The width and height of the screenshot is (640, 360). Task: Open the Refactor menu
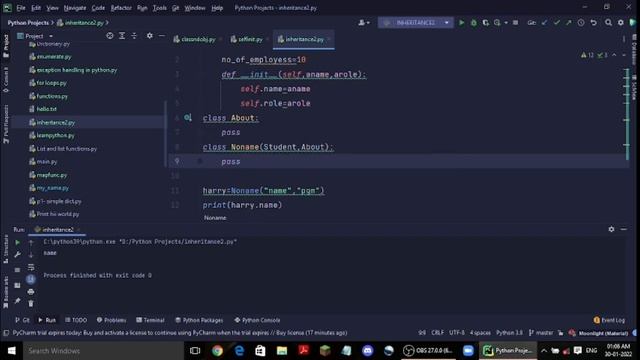(121, 8)
